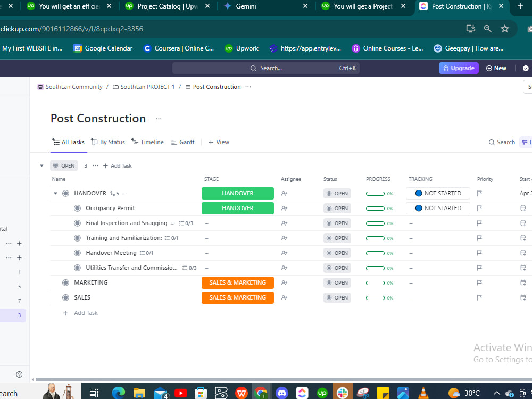Switch to the By Status view tab
The image size is (532, 399).
pyautogui.click(x=108, y=142)
